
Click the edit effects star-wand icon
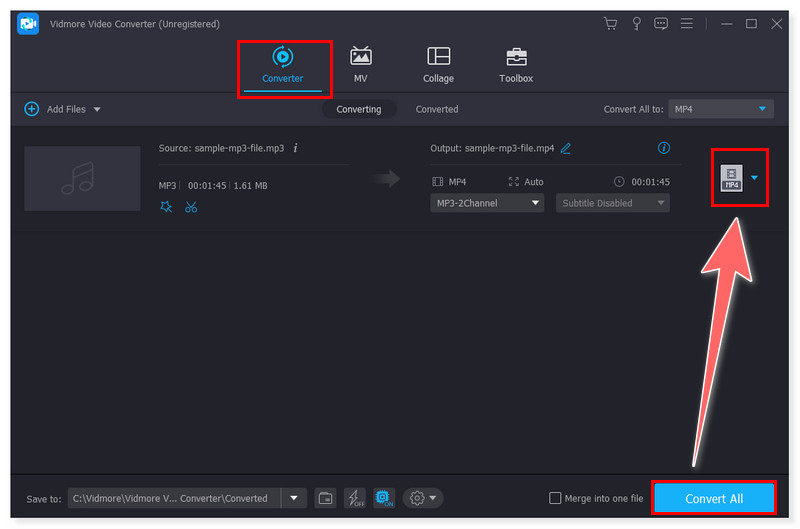[164, 207]
